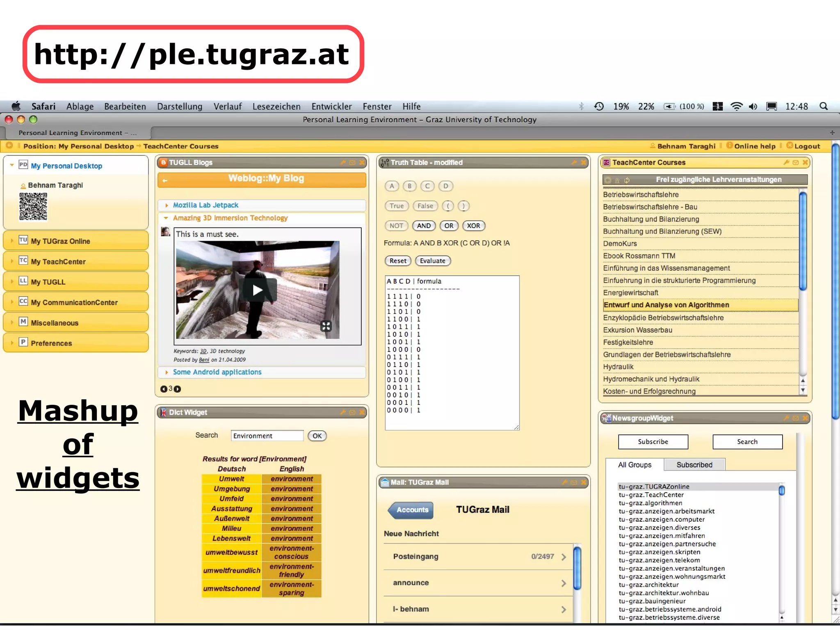The width and height of the screenshot is (840, 630).
Task: Insert AND operator in Truth Table
Action: [x=424, y=226]
